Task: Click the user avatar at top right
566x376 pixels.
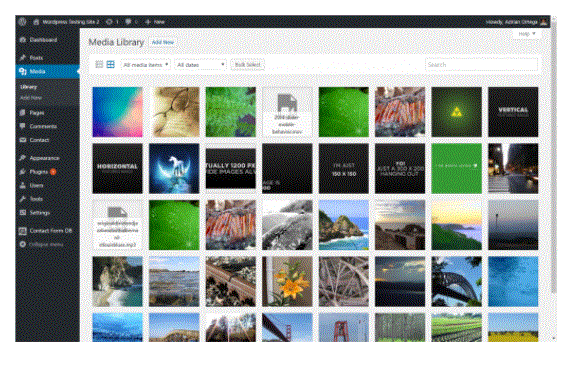Action: pos(544,22)
